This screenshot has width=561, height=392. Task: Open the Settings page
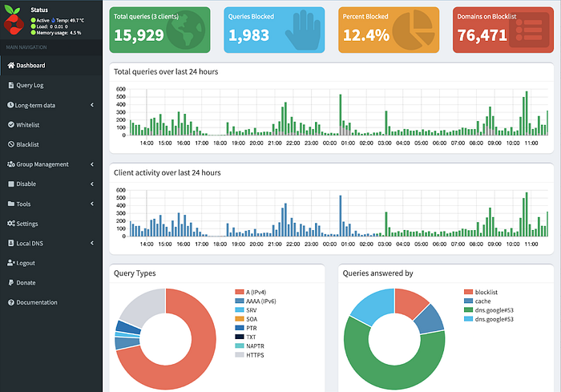51,224
